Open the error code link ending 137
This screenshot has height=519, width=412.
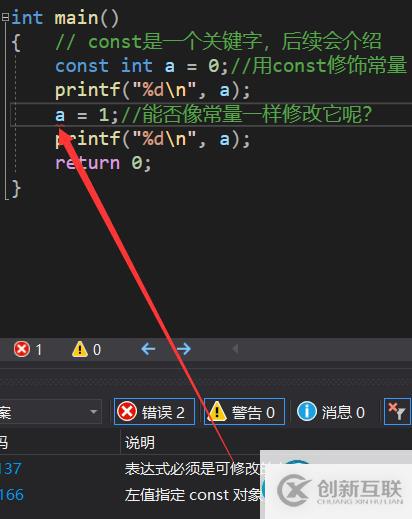point(11,469)
